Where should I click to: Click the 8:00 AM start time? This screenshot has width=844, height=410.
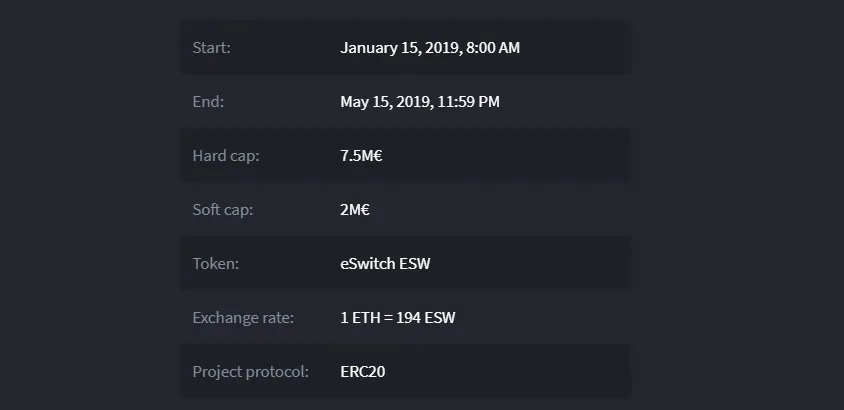click(493, 47)
